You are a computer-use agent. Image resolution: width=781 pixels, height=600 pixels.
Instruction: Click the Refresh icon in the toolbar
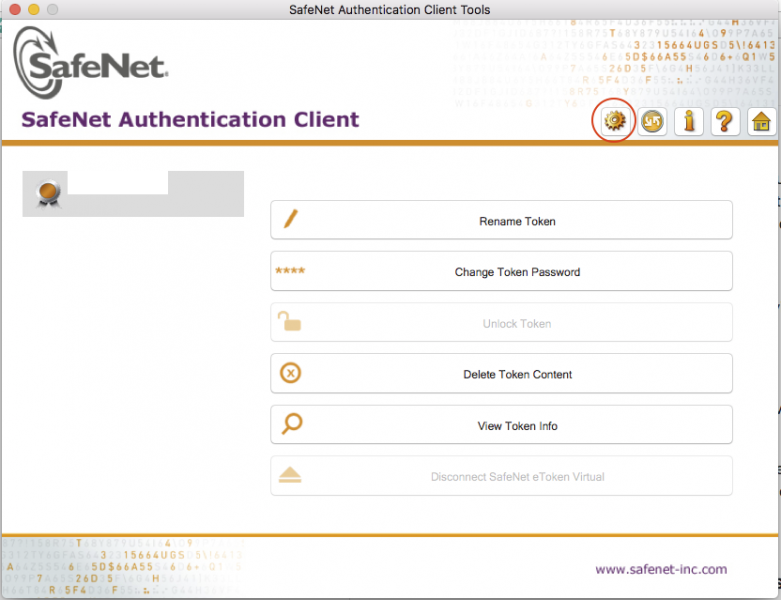click(652, 121)
